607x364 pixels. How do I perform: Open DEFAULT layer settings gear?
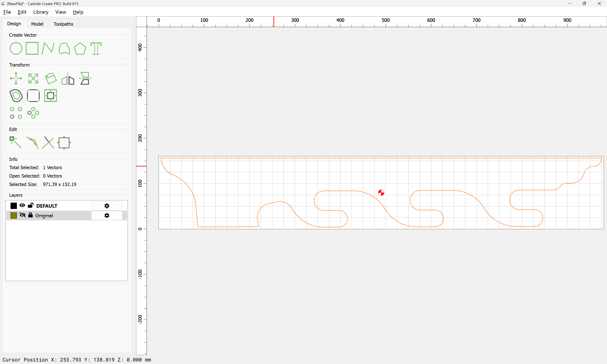pyautogui.click(x=107, y=206)
